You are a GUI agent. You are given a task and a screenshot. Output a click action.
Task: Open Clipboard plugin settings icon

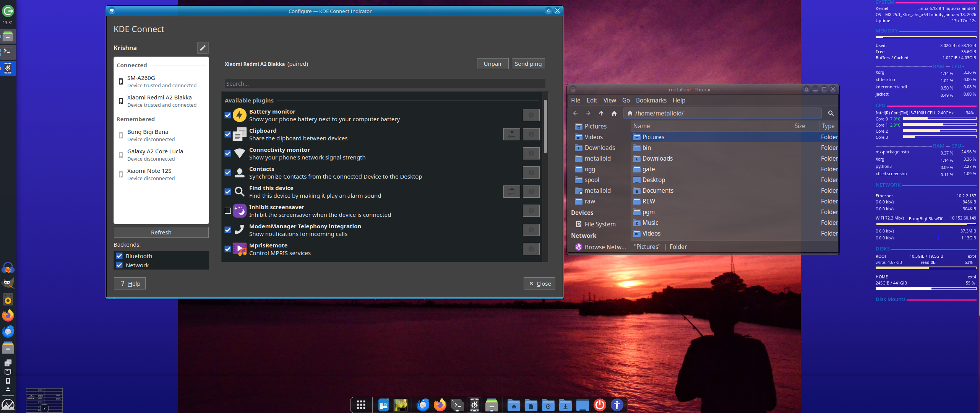pos(511,134)
